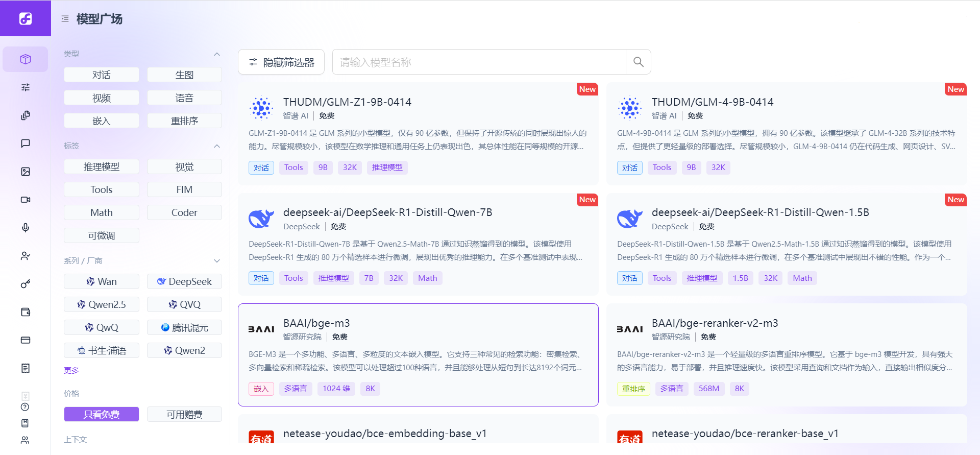Click the DeepSeek whale logo of Distill-Qwen-7B
Viewport: 980px width, 455px height.
261,219
